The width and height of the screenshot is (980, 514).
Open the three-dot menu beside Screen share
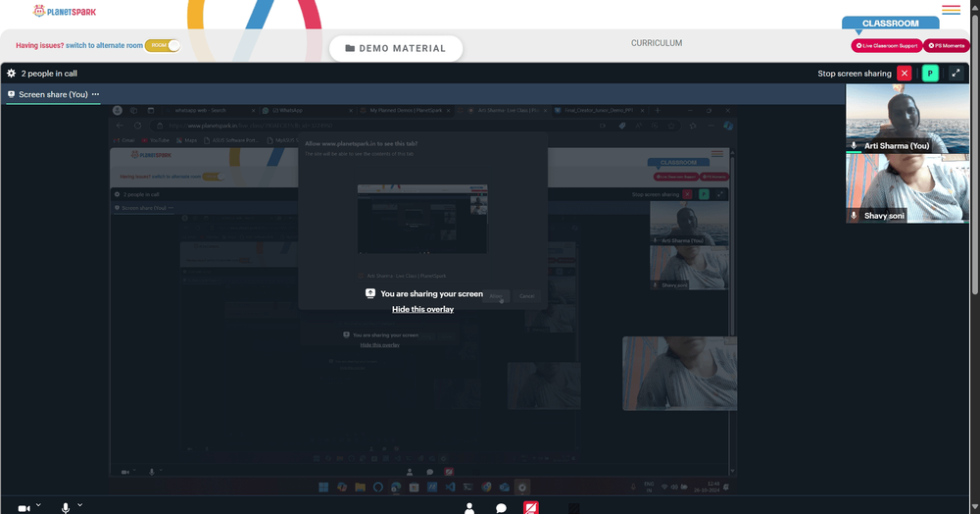(x=95, y=94)
